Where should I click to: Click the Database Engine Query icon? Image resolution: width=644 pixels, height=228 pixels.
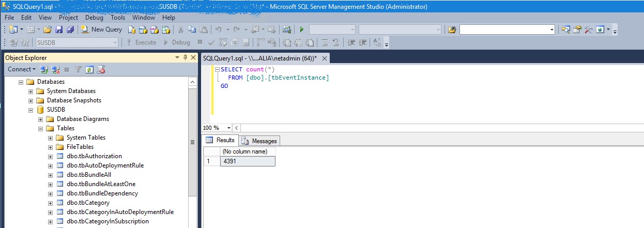(x=132, y=29)
